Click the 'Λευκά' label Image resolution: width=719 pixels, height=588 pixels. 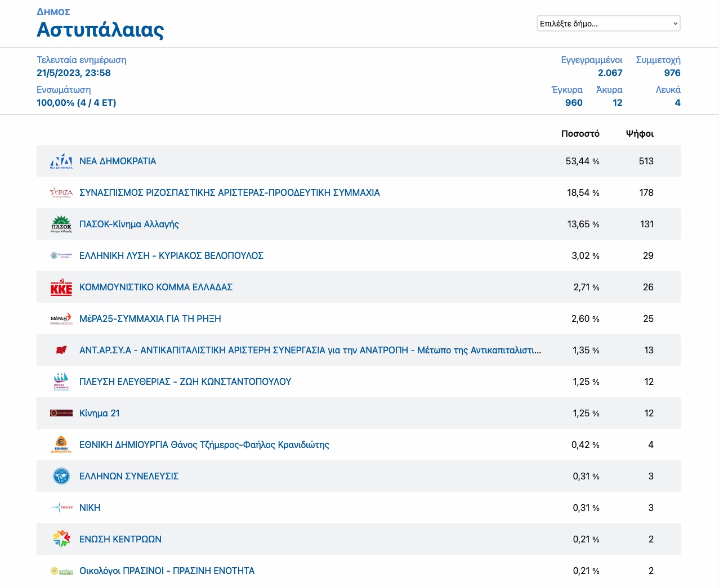click(668, 89)
